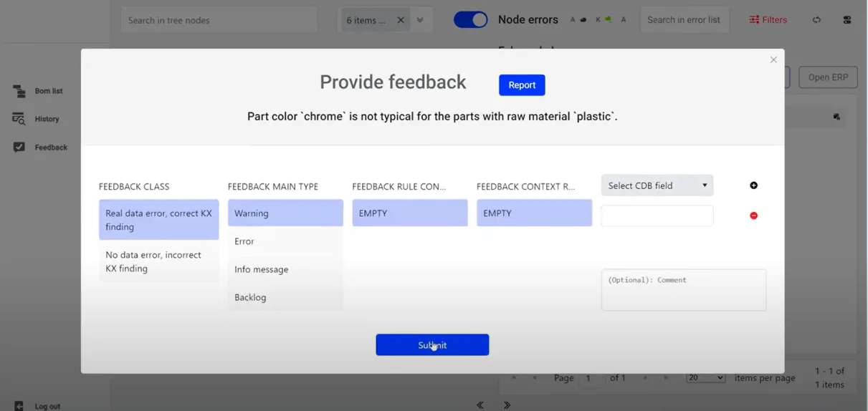
Task: Toggle the Node errors switch
Action: (471, 20)
